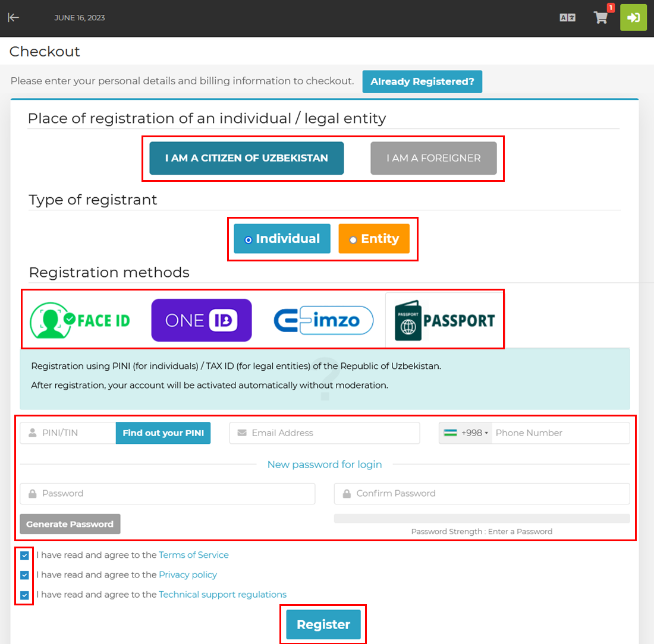Click the date 'JUNE 16, 2023'
This screenshot has width=654, height=644.
click(79, 17)
